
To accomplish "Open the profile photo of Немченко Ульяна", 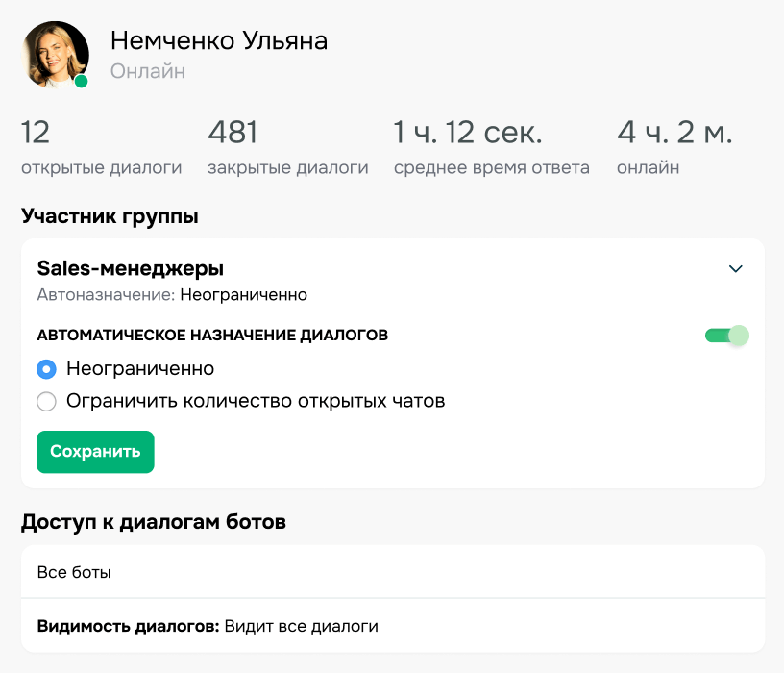I will tap(55, 55).
